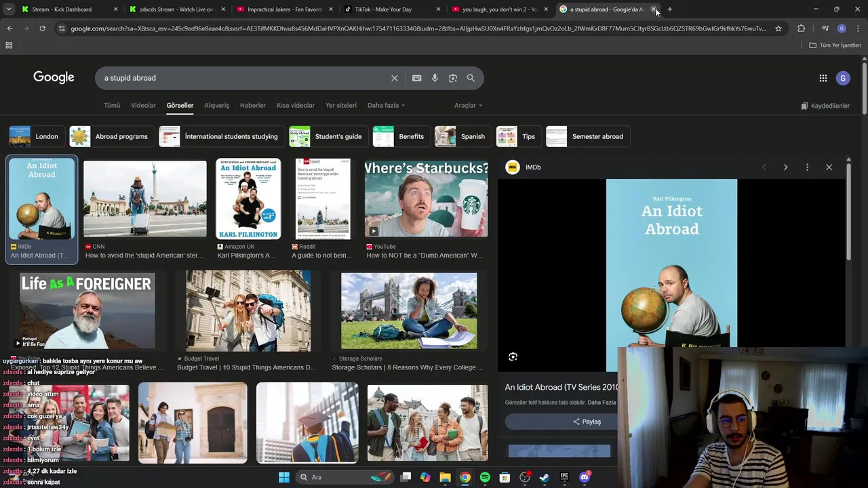Close the IMDb image preview panel
The width and height of the screenshot is (868, 488).
[x=829, y=167]
